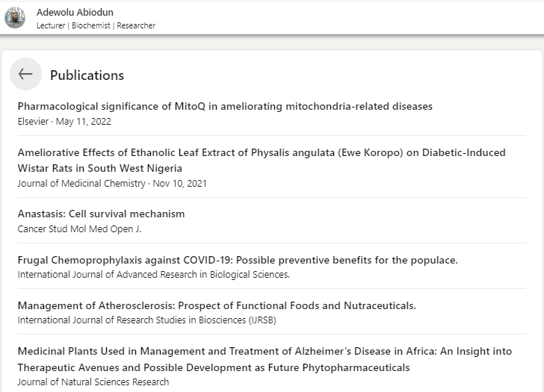Open Medicinal Plants Alzheimer's Disease publication
544x392 pixels.
(x=265, y=359)
